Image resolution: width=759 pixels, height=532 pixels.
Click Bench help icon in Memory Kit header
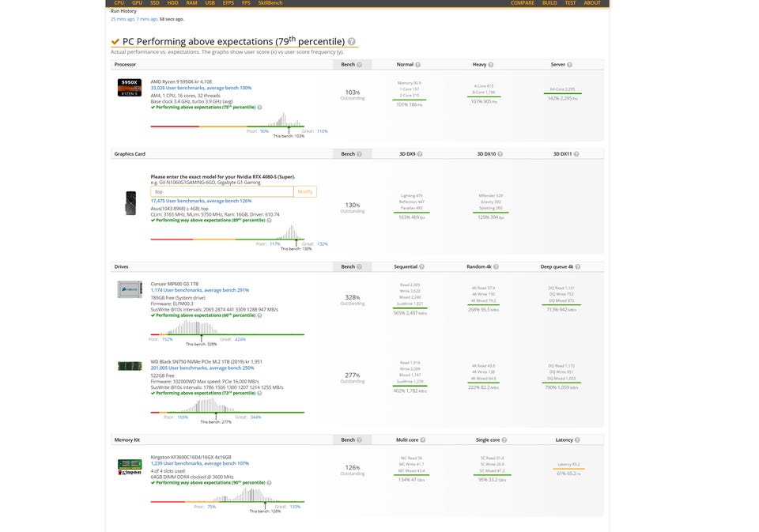tap(359, 440)
